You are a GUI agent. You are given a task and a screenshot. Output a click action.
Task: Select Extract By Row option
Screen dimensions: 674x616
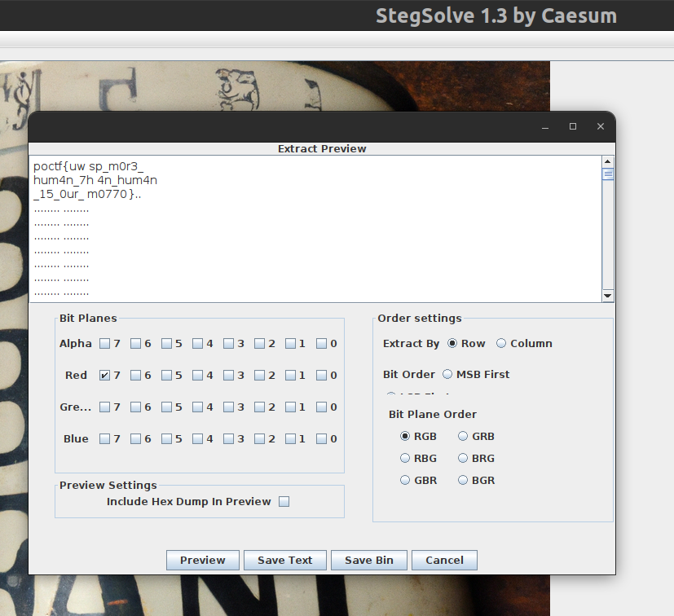(452, 344)
